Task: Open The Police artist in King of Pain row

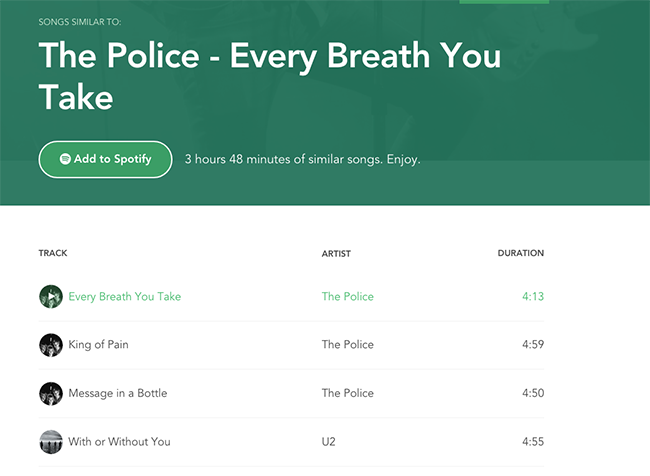Action: (x=348, y=345)
